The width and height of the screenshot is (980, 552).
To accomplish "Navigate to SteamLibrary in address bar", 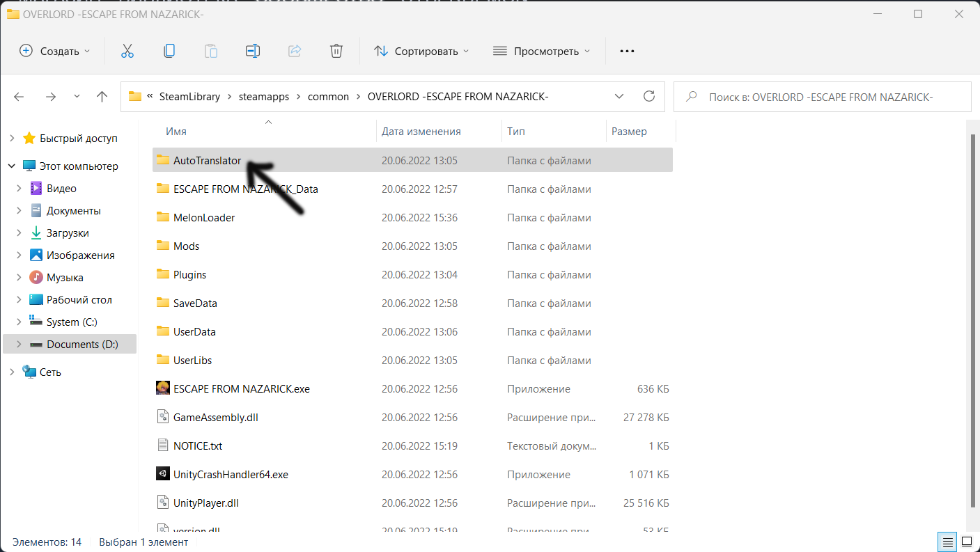I will (x=189, y=97).
